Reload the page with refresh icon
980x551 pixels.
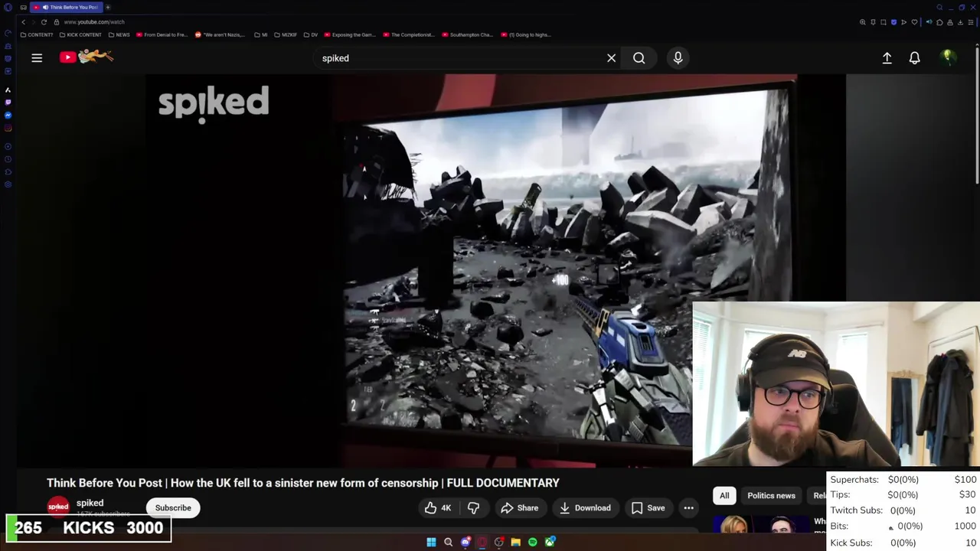[x=44, y=22]
